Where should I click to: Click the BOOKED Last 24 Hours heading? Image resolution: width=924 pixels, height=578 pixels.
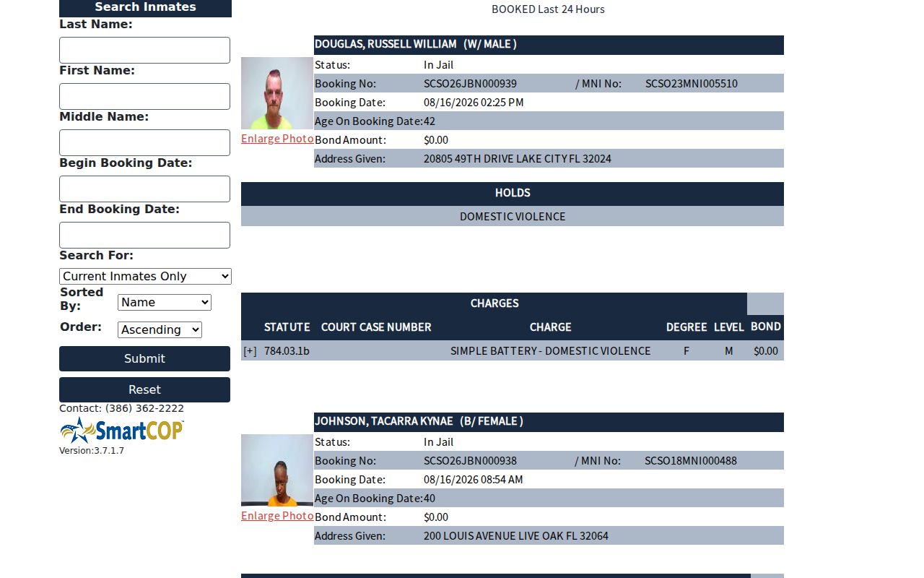(x=548, y=9)
